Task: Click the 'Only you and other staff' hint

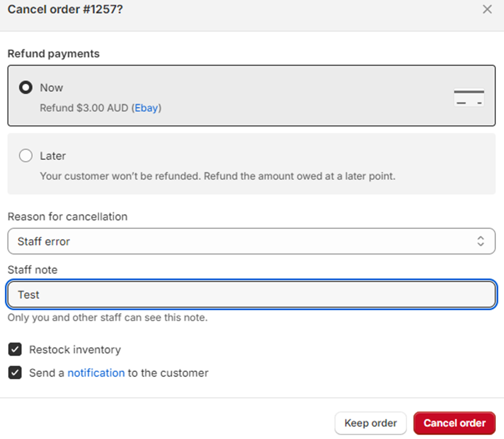Action: coord(108,317)
